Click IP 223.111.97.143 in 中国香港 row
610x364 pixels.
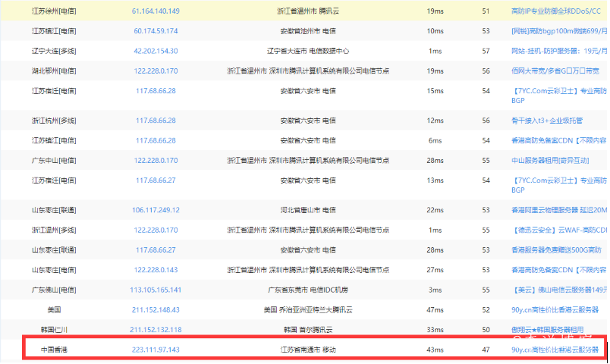pyautogui.click(x=156, y=350)
